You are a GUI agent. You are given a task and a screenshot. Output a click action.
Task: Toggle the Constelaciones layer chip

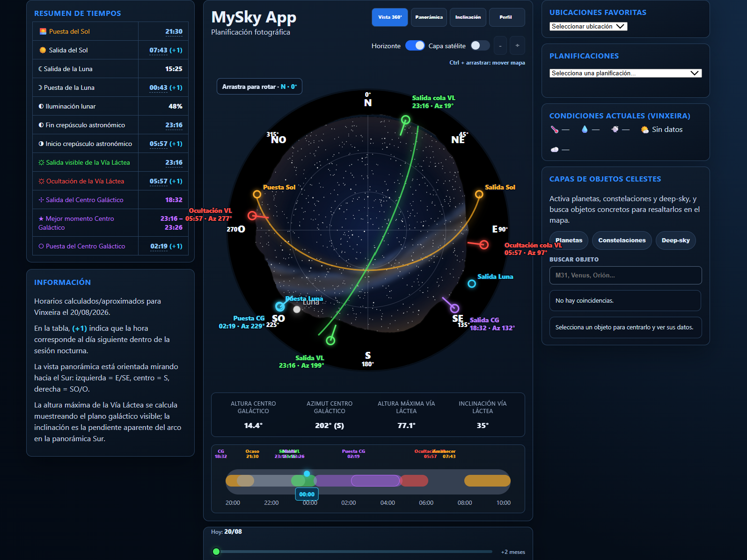click(622, 240)
